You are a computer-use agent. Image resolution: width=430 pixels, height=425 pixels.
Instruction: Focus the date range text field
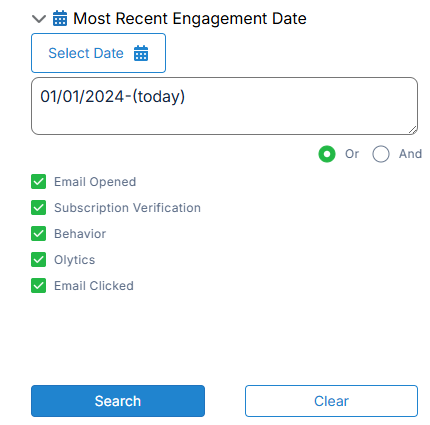pyautogui.click(x=224, y=106)
